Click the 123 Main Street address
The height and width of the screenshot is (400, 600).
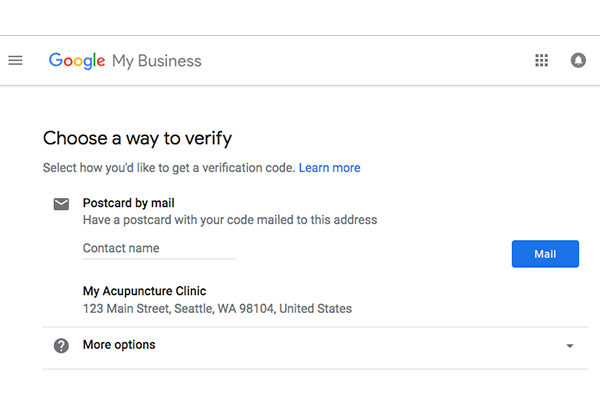(217, 309)
